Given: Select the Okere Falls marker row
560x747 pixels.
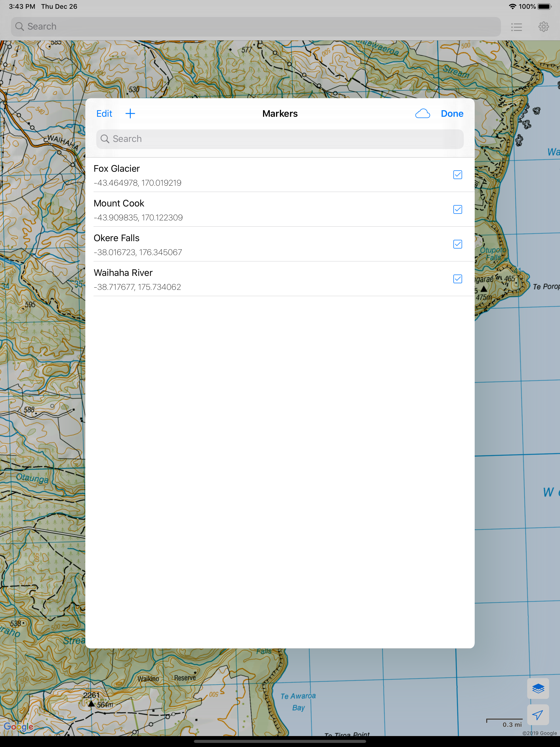Looking at the screenshot, I should [x=280, y=244].
